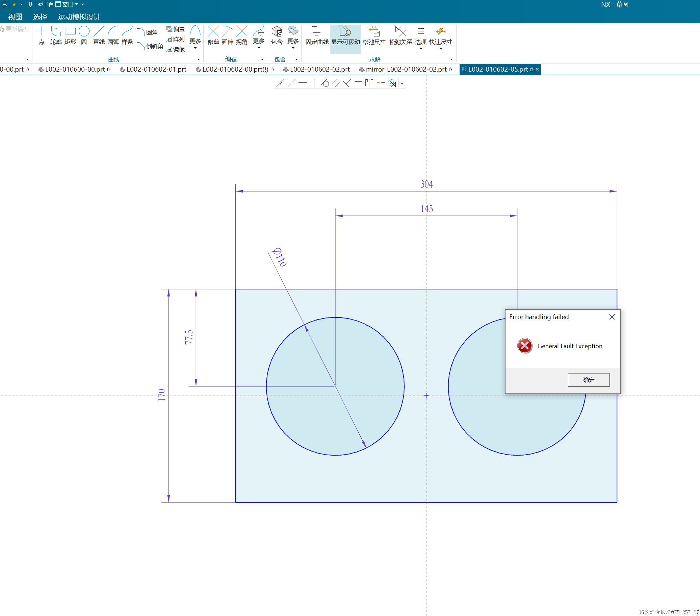Expand the 求解 group options arrow
The image size is (700, 616).
tap(451, 60)
